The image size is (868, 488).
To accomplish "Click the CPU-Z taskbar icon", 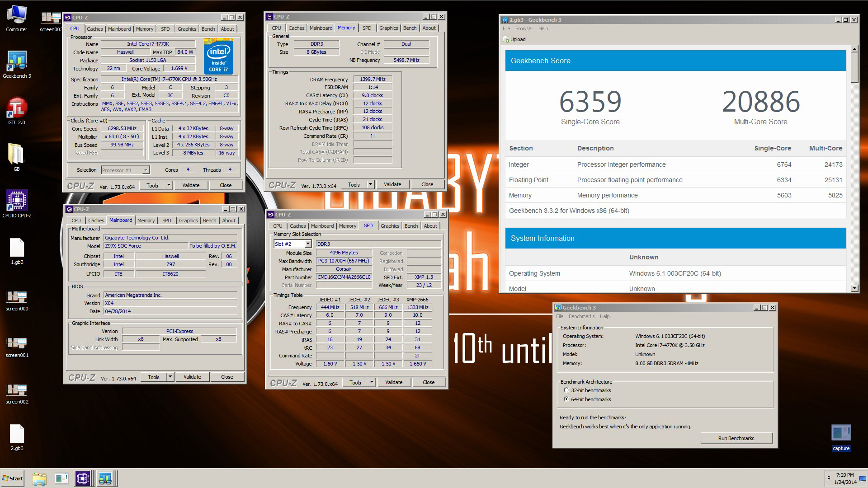I will 83,478.
